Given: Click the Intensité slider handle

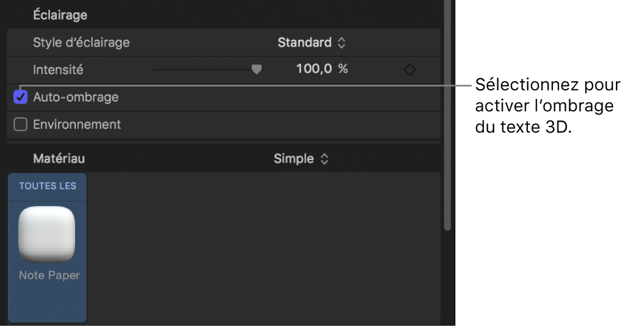Looking at the screenshot, I should (257, 70).
